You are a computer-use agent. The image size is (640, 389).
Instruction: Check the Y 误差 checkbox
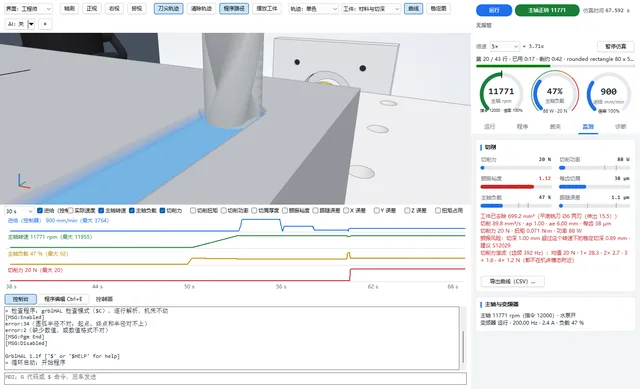(377, 211)
